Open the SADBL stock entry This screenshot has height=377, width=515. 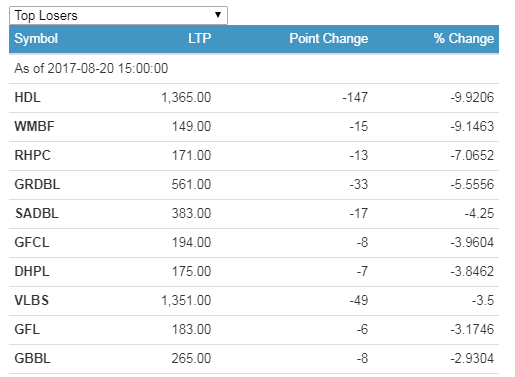click(x=37, y=214)
